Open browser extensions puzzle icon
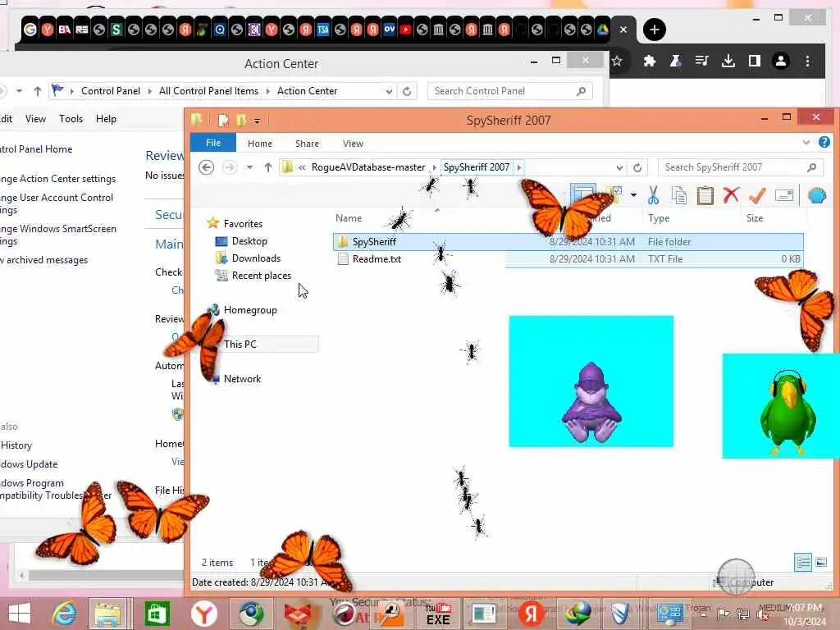Image resolution: width=840 pixels, height=630 pixels. [x=650, y=61]
